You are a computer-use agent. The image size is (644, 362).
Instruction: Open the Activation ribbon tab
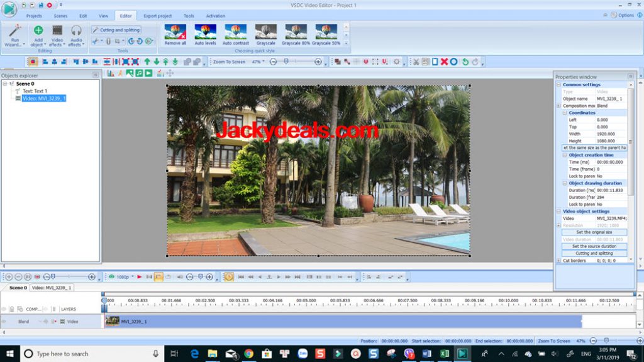[x=216, y=16]
